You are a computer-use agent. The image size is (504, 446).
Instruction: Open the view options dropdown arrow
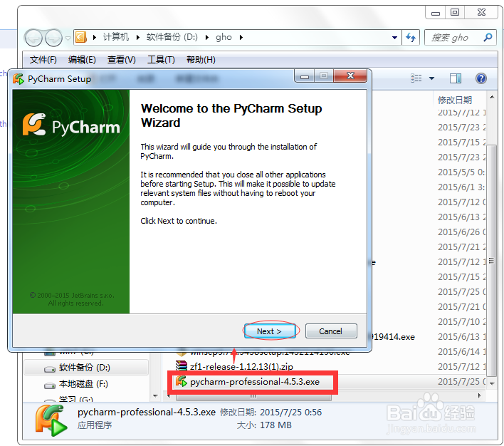click(x=431, y=78)
